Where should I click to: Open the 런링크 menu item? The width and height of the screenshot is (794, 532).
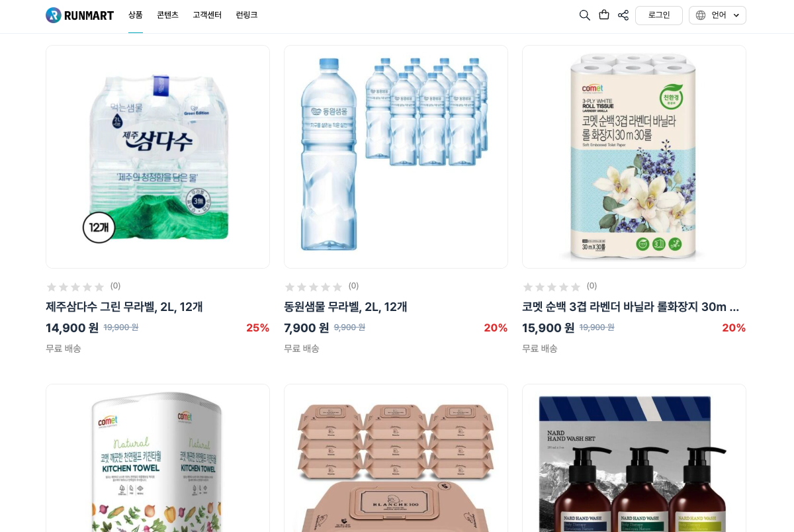[x=247, y=15]
